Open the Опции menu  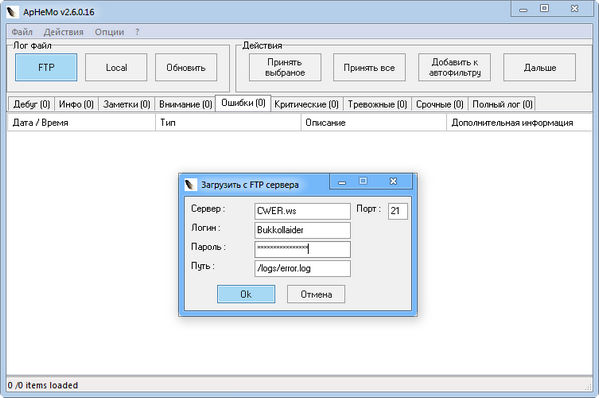click(x=109, y=32)
